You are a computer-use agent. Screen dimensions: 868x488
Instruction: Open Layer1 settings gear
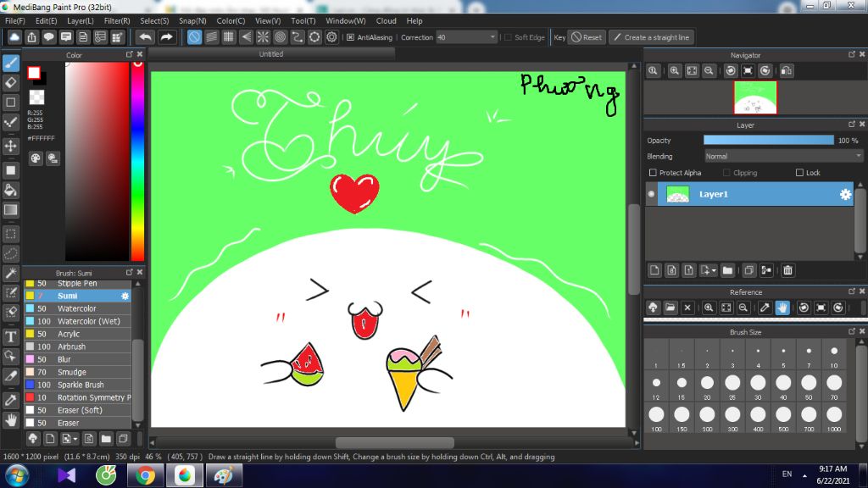tap(845, 194)
